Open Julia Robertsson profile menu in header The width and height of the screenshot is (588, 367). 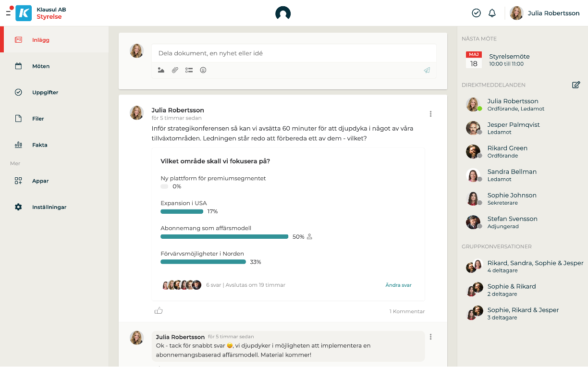tap(545, 13)
